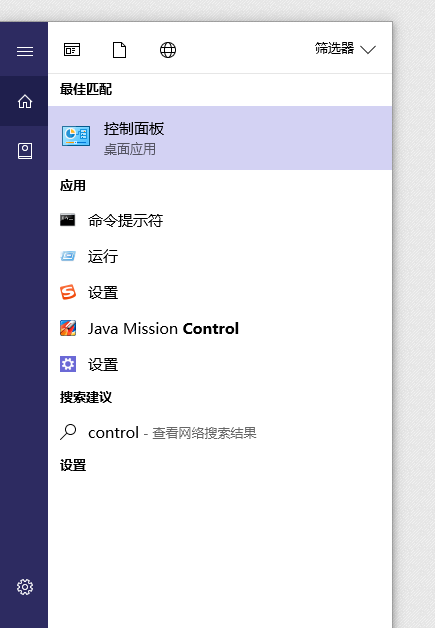Screen dimensions: 435x629
Task: Filter results by Web globe icon
Action: pos(168,50)
